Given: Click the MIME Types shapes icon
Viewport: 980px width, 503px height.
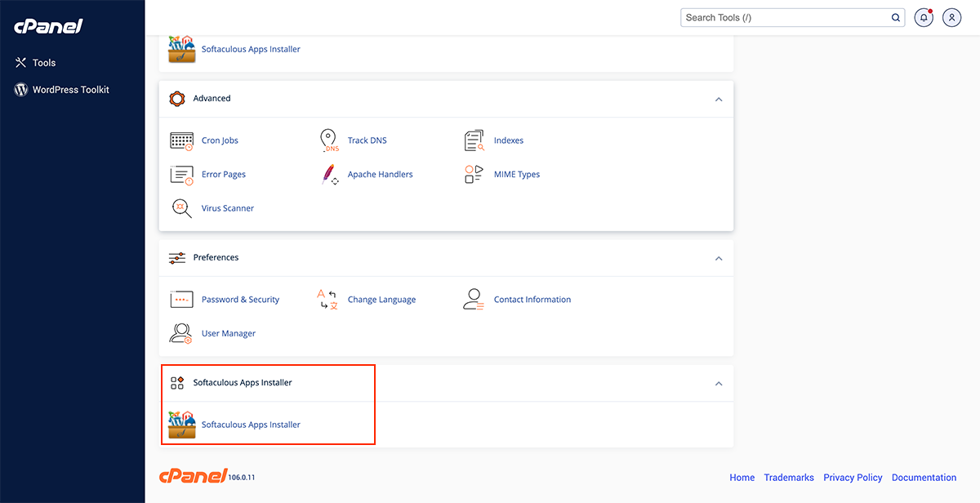Looking at the screenshot, I should click(x=474, y=175).
